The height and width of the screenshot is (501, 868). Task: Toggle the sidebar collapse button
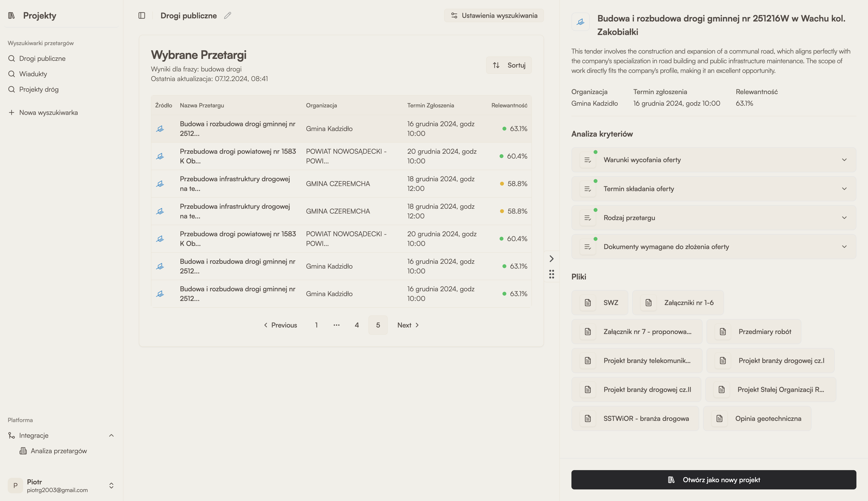click(141, 15)
